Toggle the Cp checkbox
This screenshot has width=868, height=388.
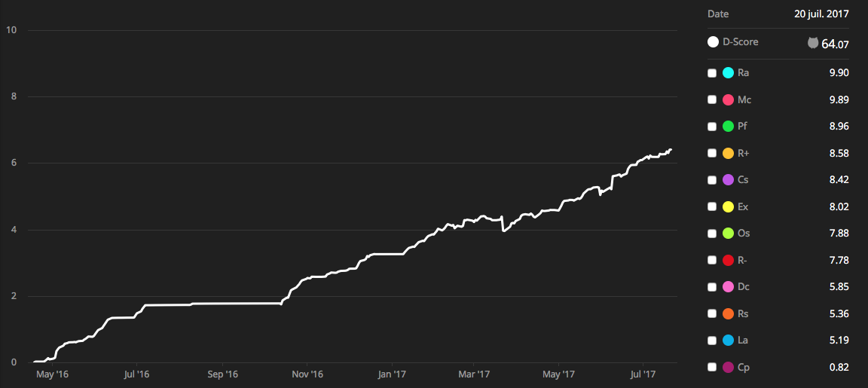713,367
